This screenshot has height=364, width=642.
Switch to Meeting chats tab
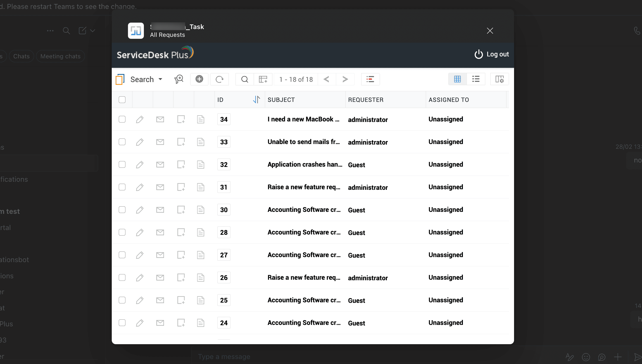click(60, 56)
